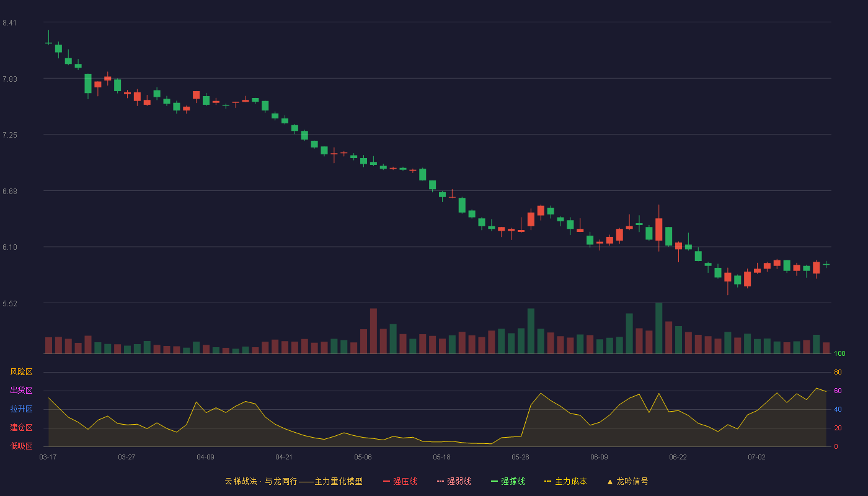Image resolution: width=868 pixels, height=496 pixels.
Task: Click the green 强撑线 legend line icon
Action: tap(494, 481)
